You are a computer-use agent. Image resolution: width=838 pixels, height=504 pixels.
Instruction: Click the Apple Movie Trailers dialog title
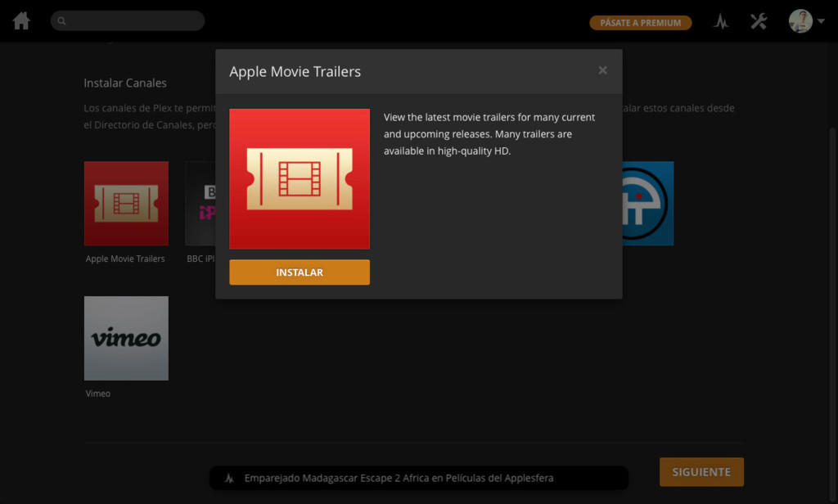(x=295, y=72)
